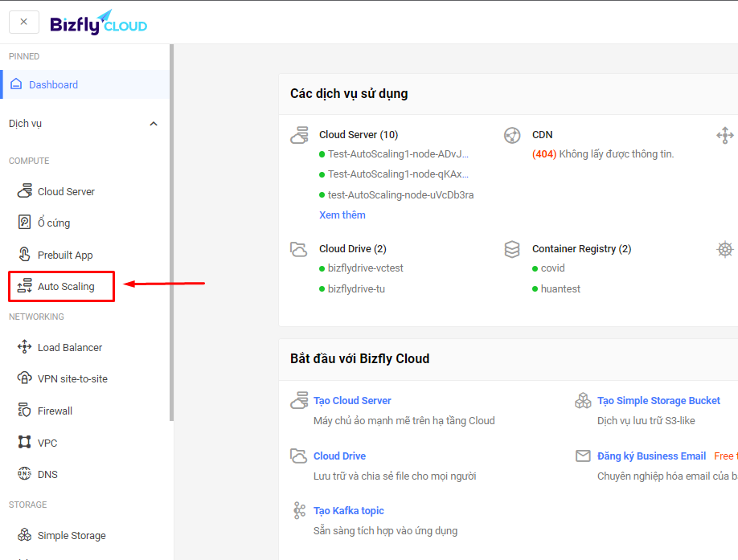Click folder icon beside Cloud Drive link
Screen dimensions: 738x560
tap(299, 456)
